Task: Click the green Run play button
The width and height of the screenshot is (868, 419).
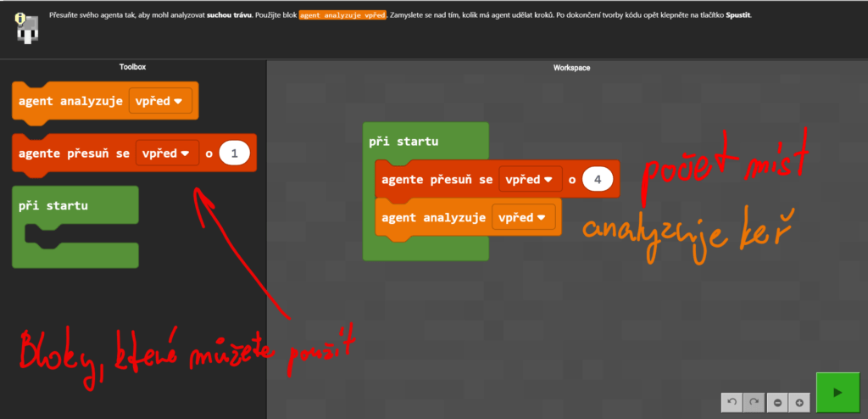Action: click(837, 393)
